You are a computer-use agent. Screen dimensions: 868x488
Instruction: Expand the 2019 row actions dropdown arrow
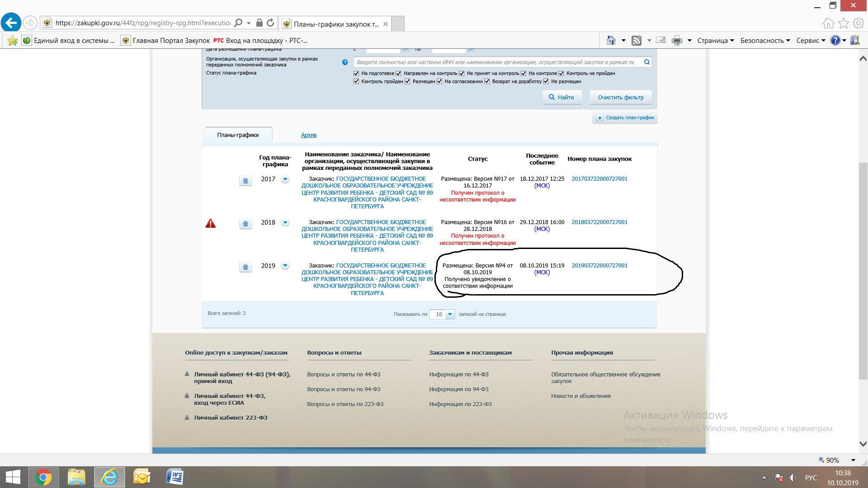pos(285,266)
